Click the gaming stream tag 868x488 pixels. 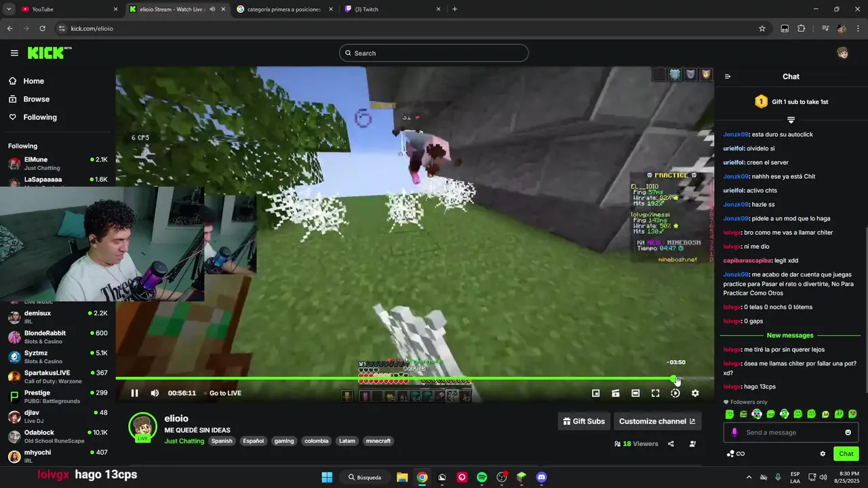coord(284,441)
